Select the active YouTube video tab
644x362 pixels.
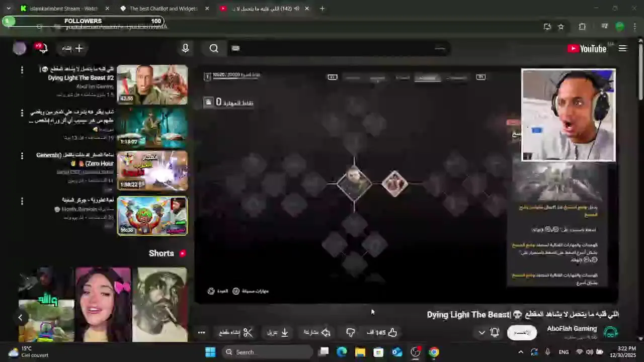(x=265, y=9)
